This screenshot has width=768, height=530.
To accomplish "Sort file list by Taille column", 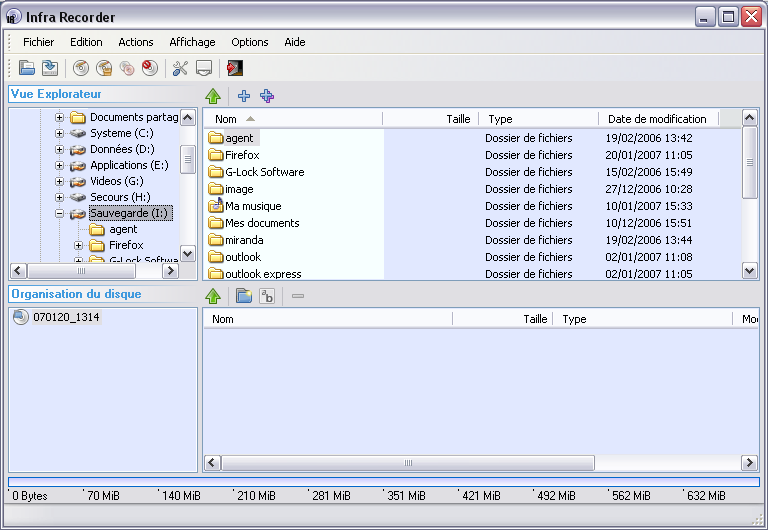I will tap(431, 119).
